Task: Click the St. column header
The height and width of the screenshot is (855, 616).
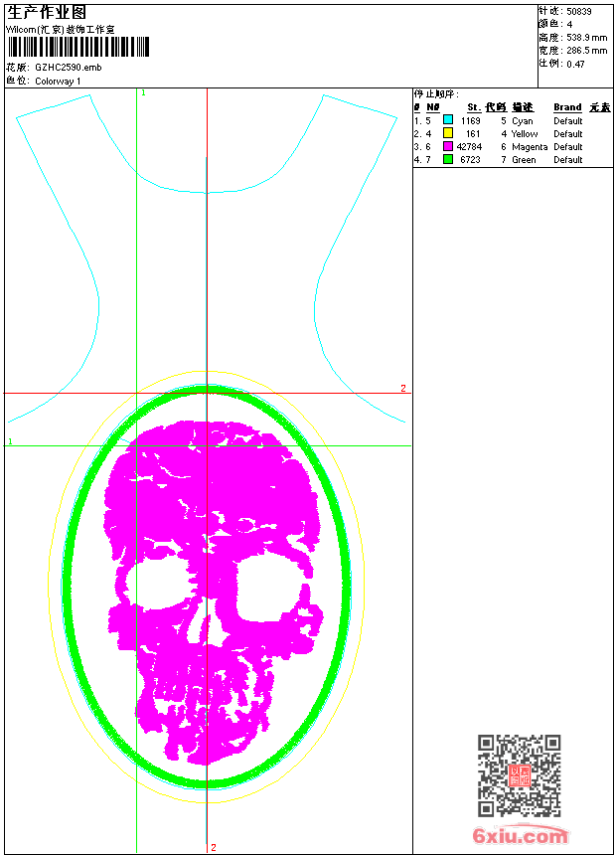Action: [473, 107]
